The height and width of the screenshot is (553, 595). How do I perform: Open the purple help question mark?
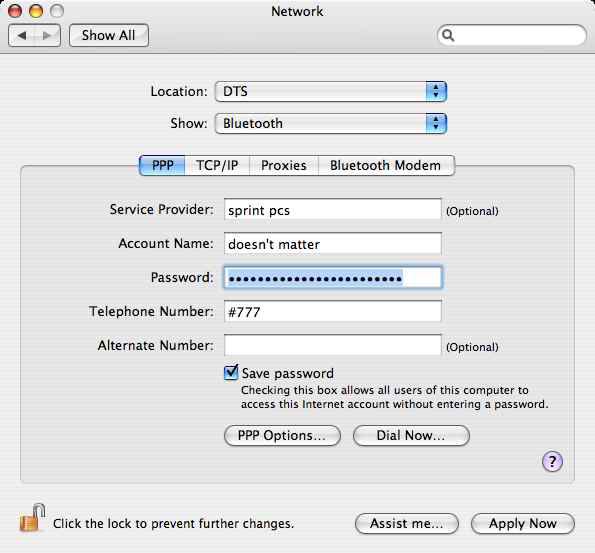pyautogui.click(x=552, y=462)
